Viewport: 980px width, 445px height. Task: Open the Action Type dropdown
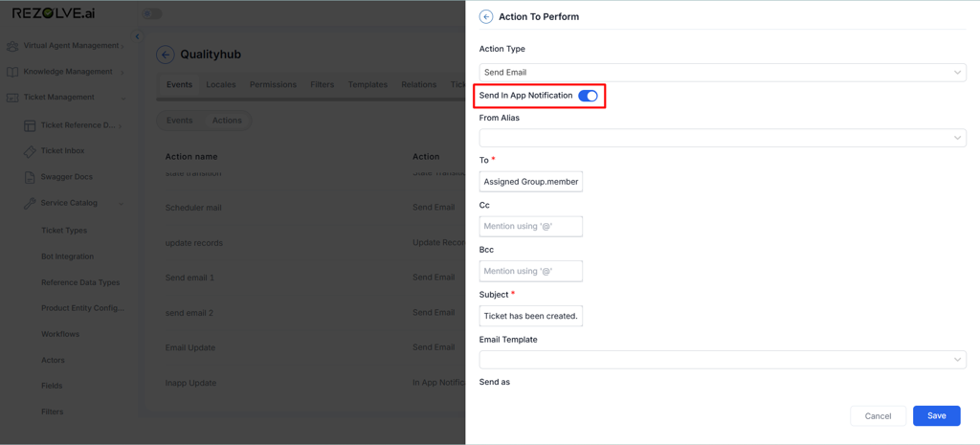(x=723, y=73)
